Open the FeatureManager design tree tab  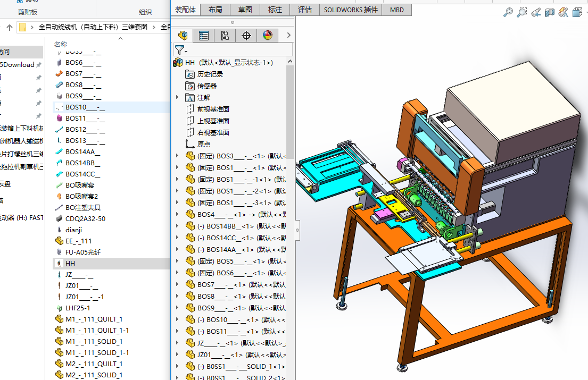pos(183,36)
